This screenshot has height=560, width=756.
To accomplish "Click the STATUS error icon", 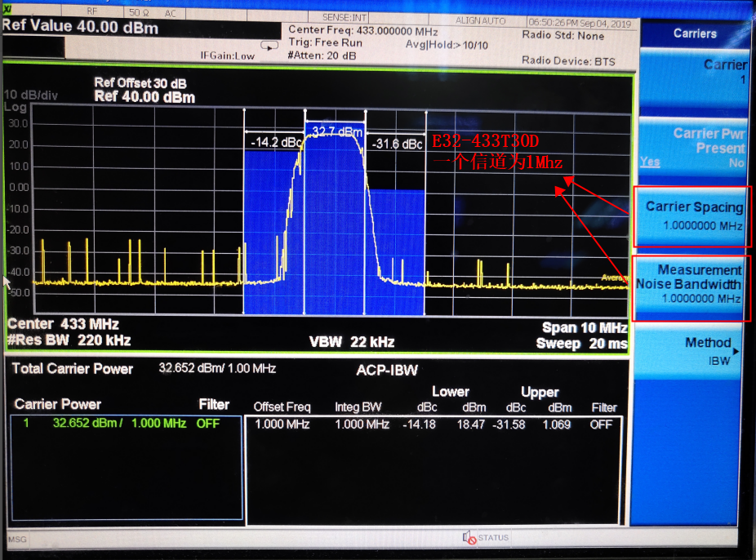I will (x=469, y=537).
